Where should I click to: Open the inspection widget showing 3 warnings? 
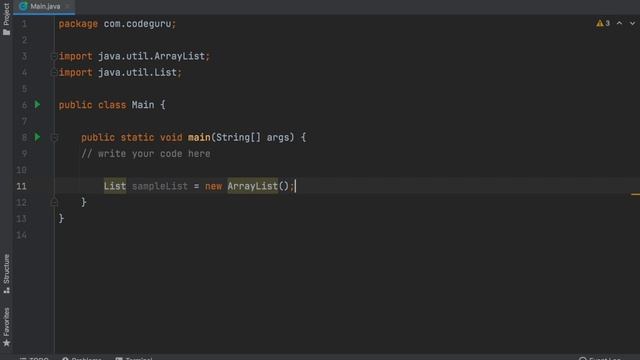tap(603, 23)
